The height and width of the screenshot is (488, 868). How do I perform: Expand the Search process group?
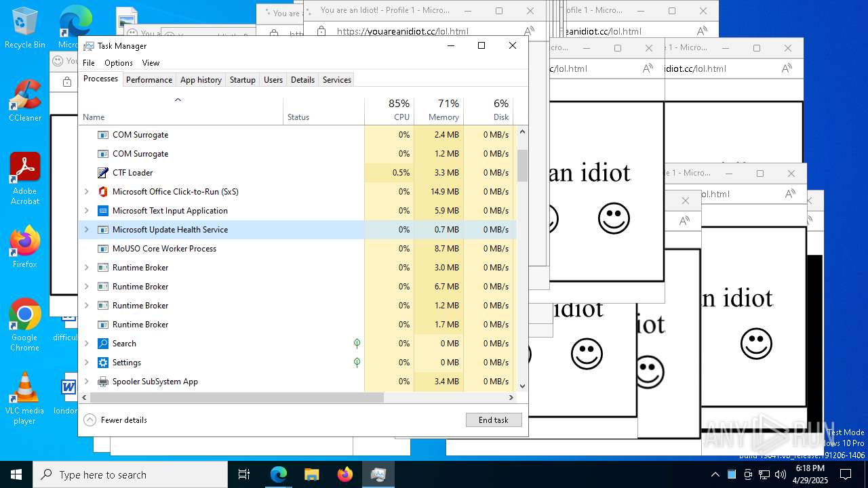[86, 344]
